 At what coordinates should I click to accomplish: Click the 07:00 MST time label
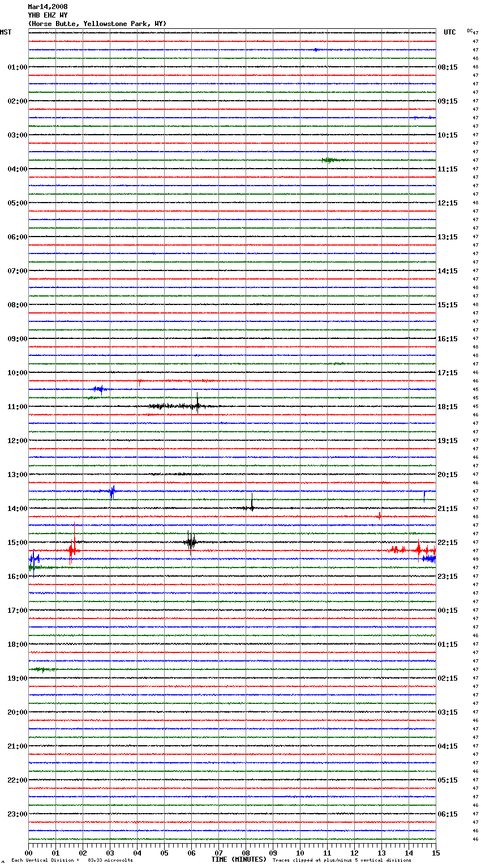point(18,271)
